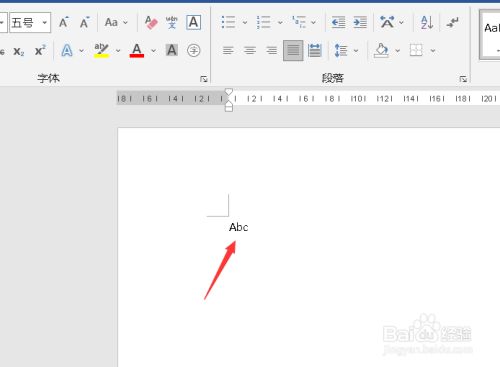Apply Distributed alignment

coord(315,51)
